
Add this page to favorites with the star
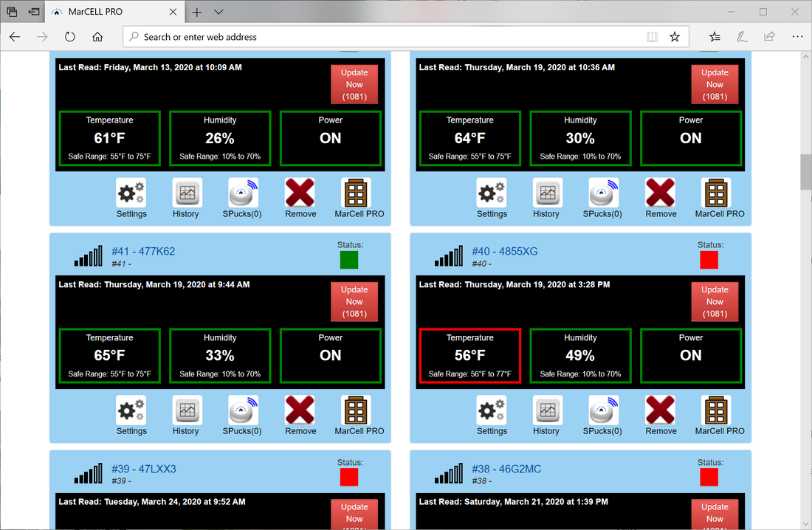pos(674,37)
